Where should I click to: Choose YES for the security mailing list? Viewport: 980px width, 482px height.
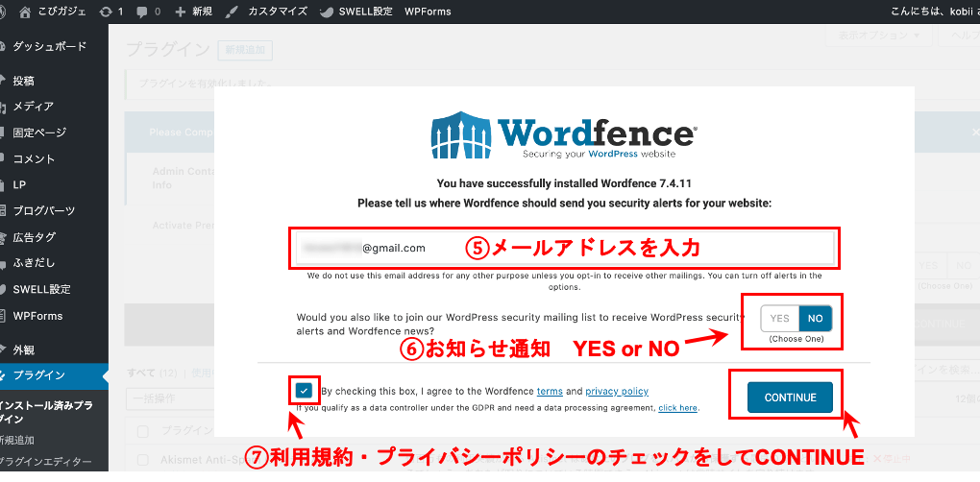(779, 319)
